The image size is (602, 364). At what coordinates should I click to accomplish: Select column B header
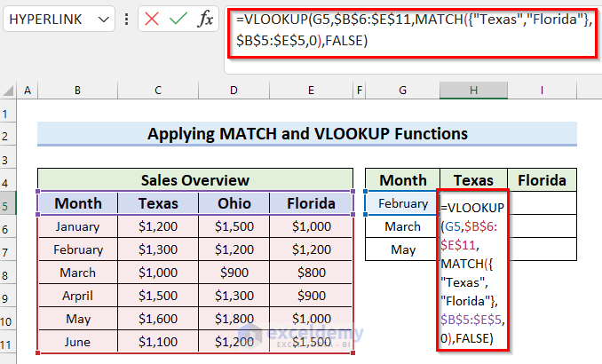click(77, 91)
